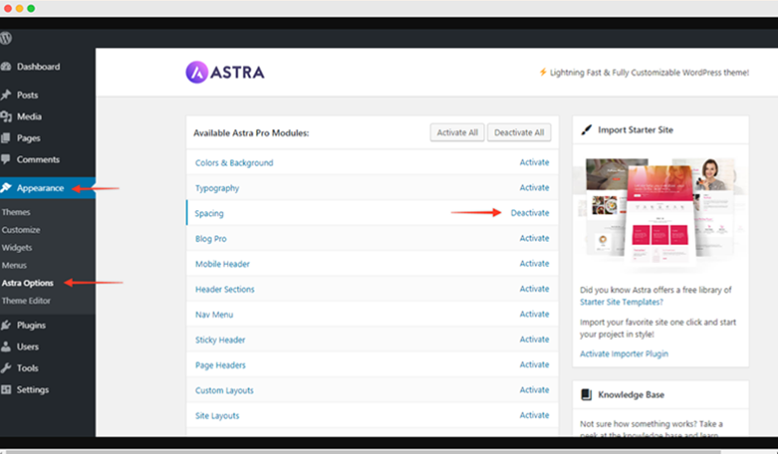Open Widgets submenu item
The height and width of the screenshot is (454, 778).
click(x=17, y=248)
